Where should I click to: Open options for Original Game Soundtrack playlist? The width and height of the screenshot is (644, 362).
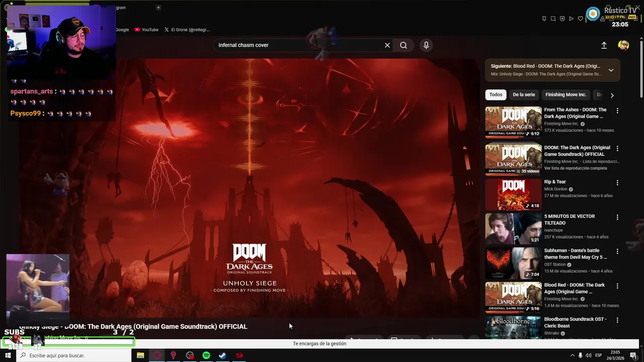tap(617, 149)
